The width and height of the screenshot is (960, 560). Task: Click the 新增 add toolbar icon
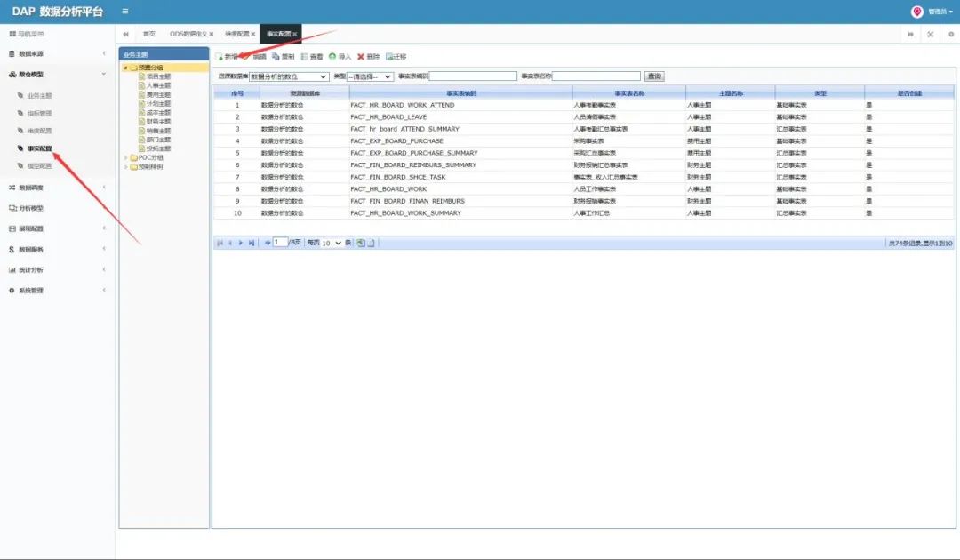pyautogui.click(x=220, y=56)
